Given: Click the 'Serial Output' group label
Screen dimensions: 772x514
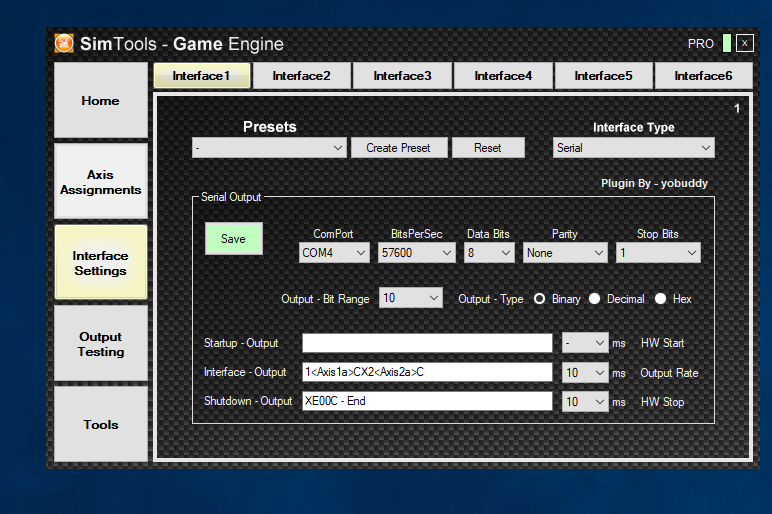Looking at the screenshot, I should tap(231, 197).
